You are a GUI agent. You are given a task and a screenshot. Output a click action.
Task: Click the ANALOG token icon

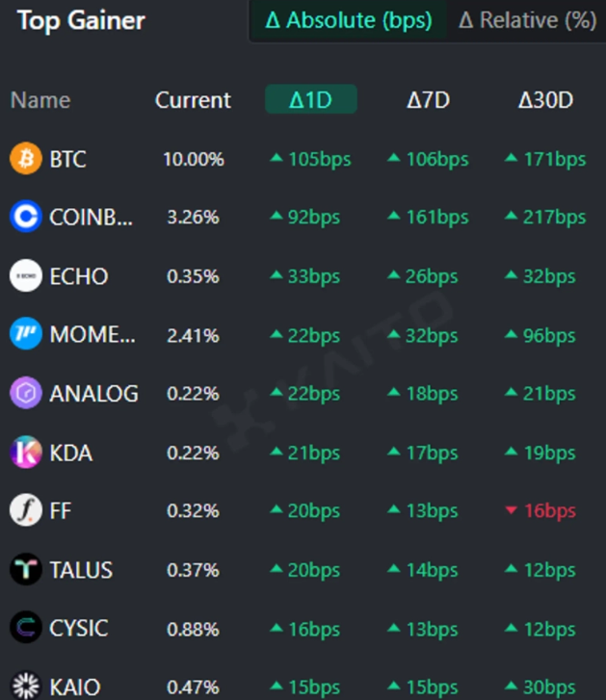pyautogui.click(x=26, y=393)
